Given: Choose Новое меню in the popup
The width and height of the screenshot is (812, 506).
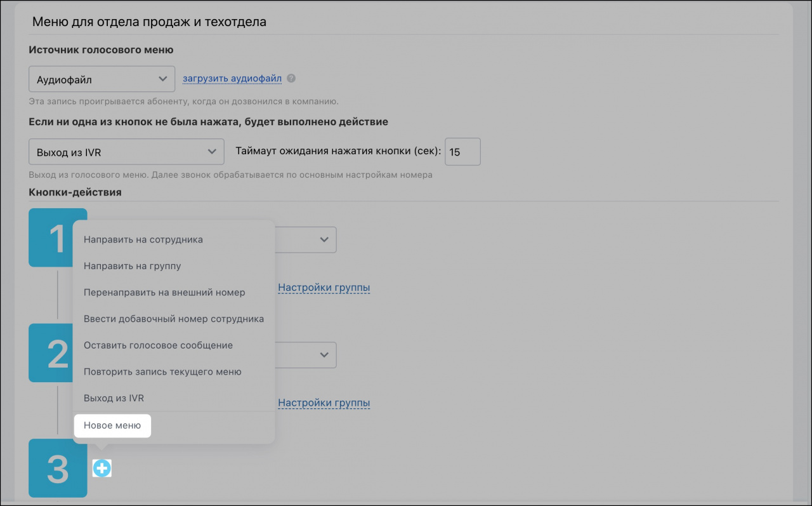Looking at the screenshot, I should [x=112, y=425].
